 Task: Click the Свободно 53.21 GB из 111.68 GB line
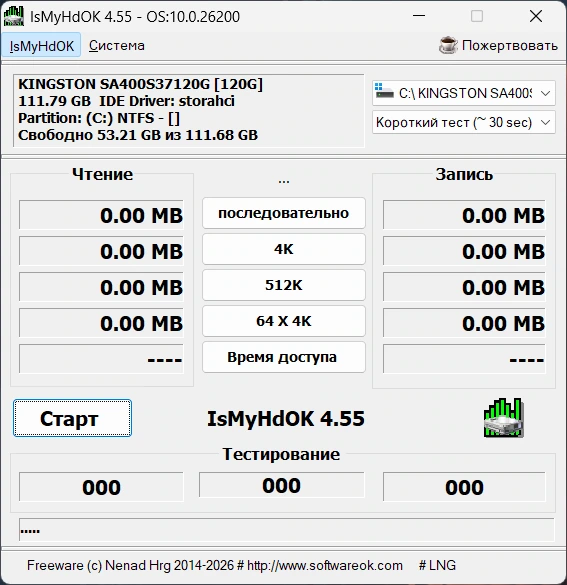[x=138, y=135]
